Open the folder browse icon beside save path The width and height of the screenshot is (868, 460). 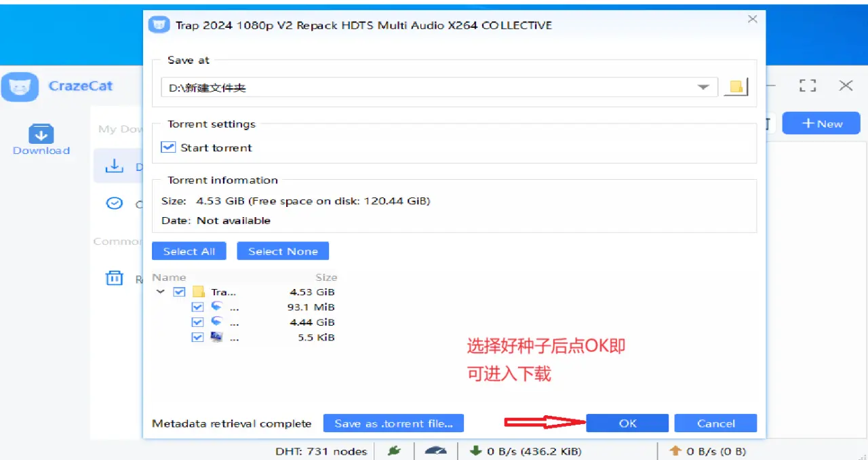click(x=736, y=87)
